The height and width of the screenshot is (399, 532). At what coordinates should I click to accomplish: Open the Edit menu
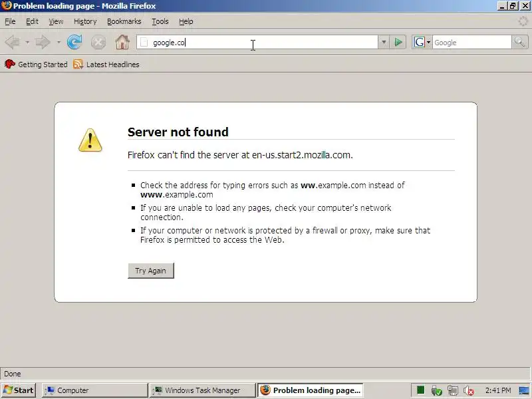32,21
